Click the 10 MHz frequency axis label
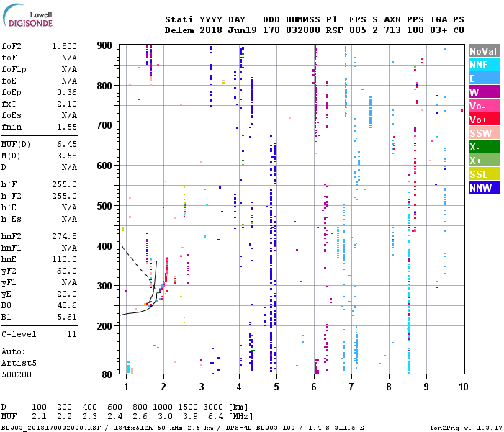The image size is (504, 432). point(463,387)
